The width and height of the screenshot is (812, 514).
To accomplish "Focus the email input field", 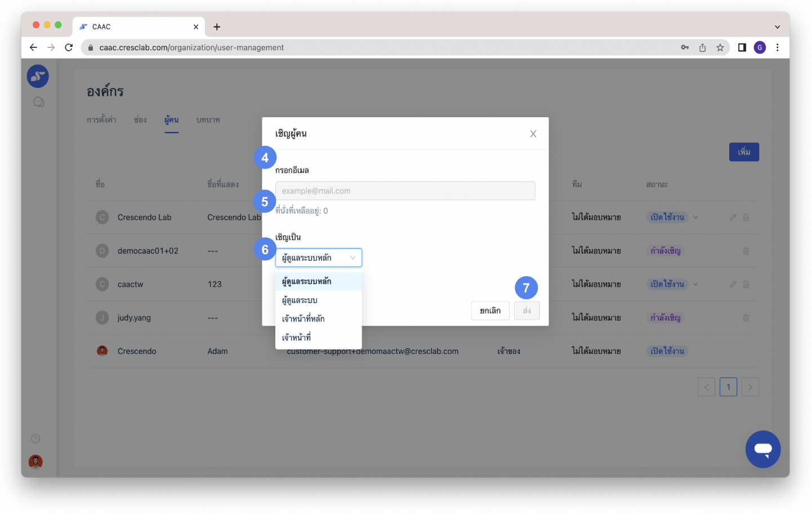I will 405,190.
